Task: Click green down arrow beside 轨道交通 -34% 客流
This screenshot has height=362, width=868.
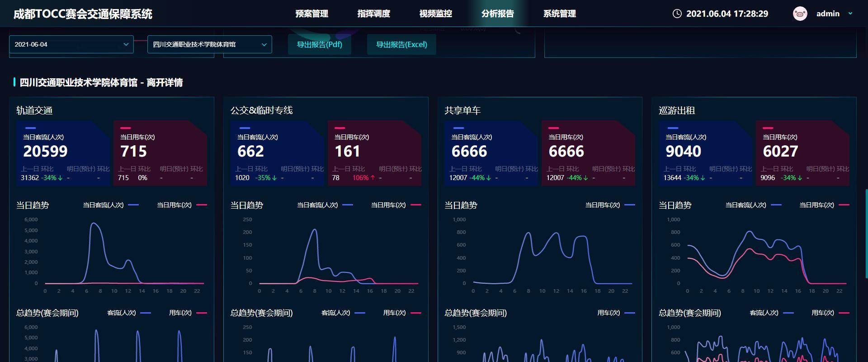Action: (61, 178)
